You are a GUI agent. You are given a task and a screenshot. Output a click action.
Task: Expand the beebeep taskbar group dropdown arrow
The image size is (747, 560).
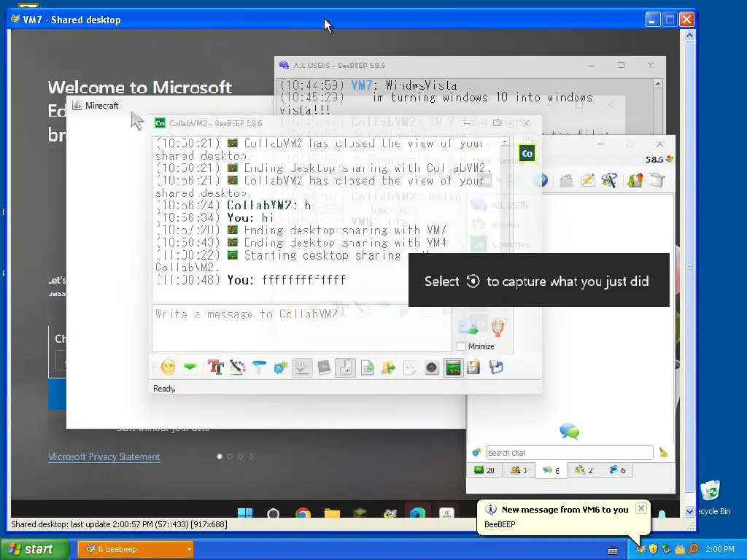(x=189, y=549)
